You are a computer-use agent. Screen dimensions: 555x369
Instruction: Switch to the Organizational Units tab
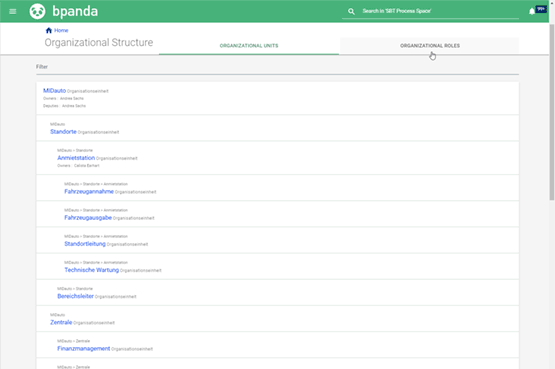point(249,46)
